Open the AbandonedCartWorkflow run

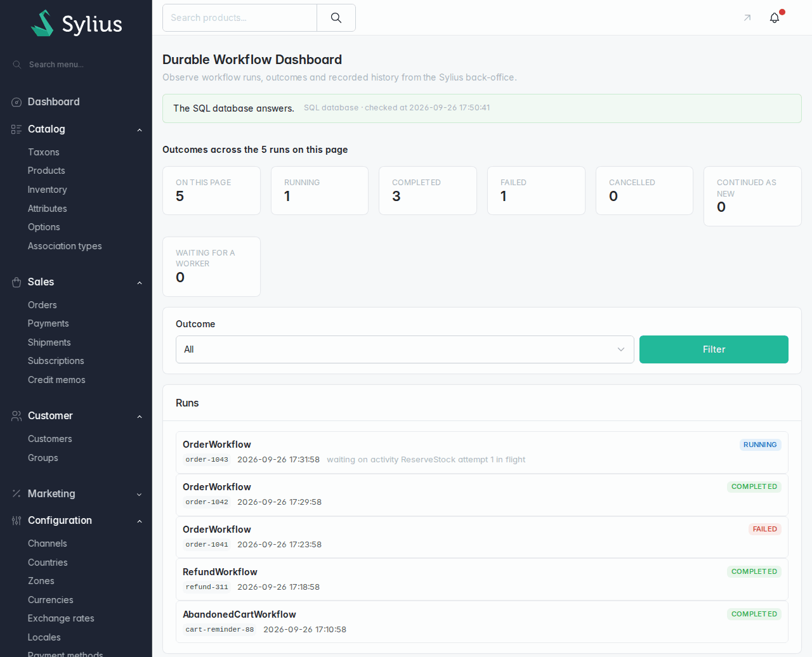point(482,622)
